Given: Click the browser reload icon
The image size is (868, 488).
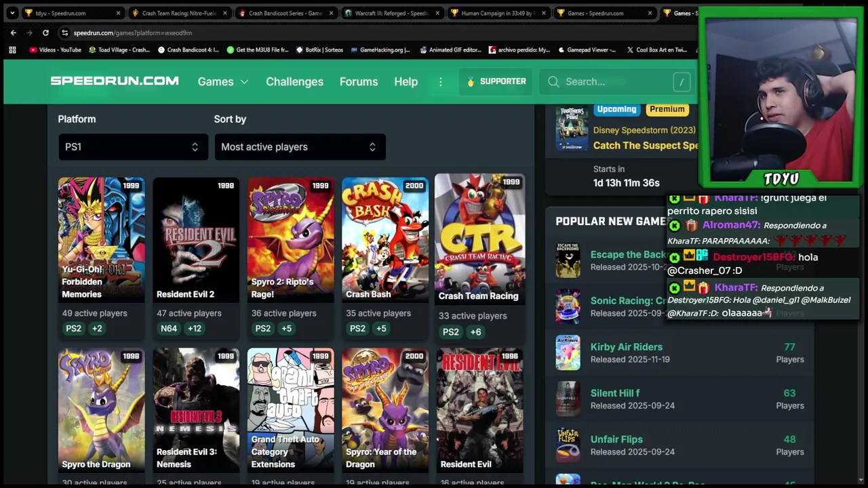Looking at the screenshot, I should pos(45,33).
